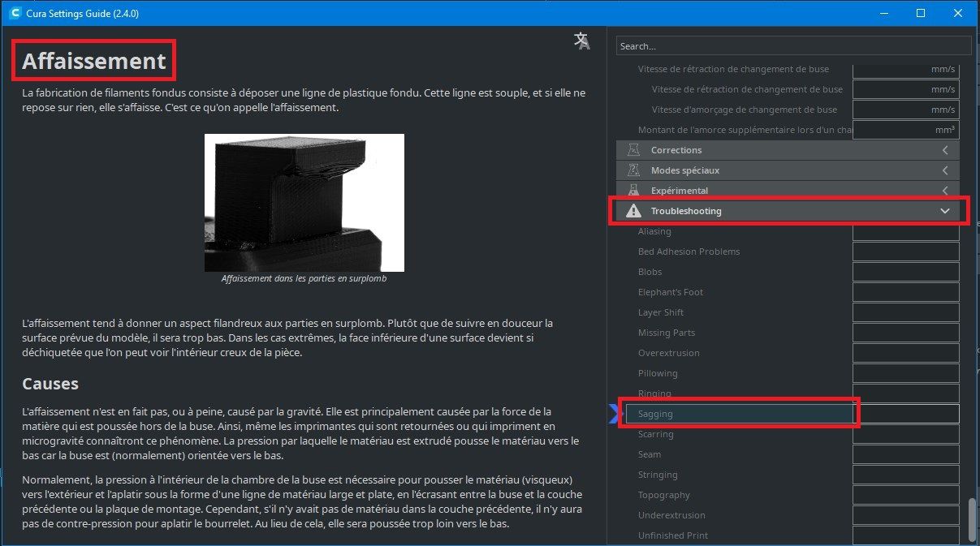The image size is (980, 546).
Task: Expand the Modes spéciaux section chevron
Action: tap(945, 170)
